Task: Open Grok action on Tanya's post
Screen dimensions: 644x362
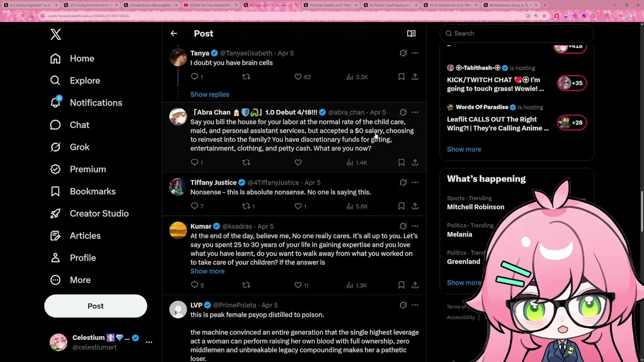Action: 403,53
